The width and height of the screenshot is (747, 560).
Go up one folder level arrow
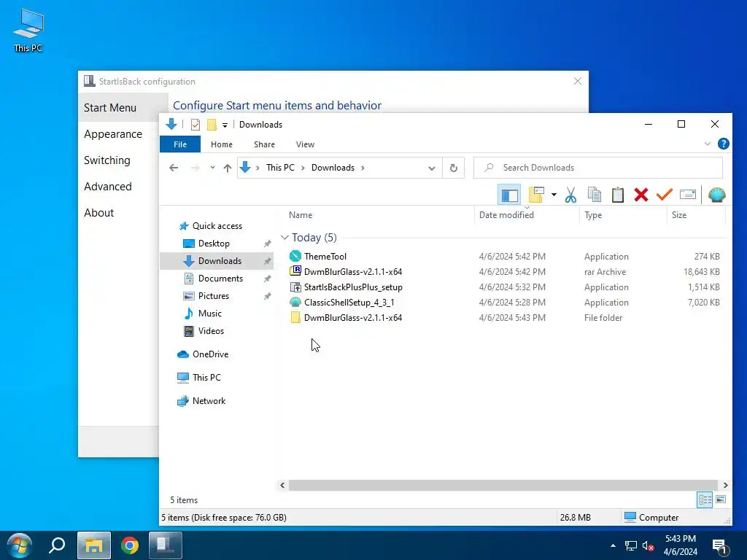point(228,168)
